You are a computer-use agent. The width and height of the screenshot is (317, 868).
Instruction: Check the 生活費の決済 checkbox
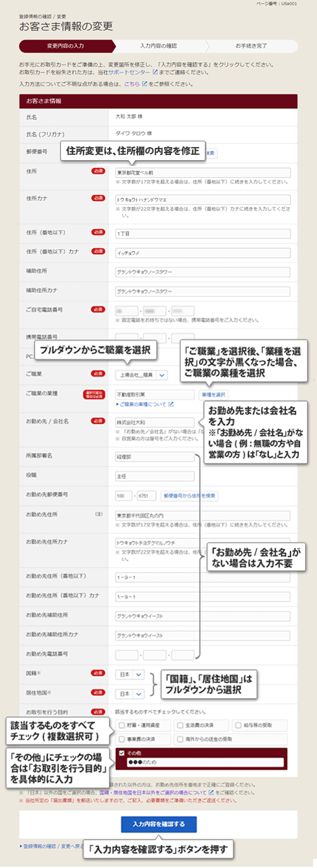click(179, 724)
